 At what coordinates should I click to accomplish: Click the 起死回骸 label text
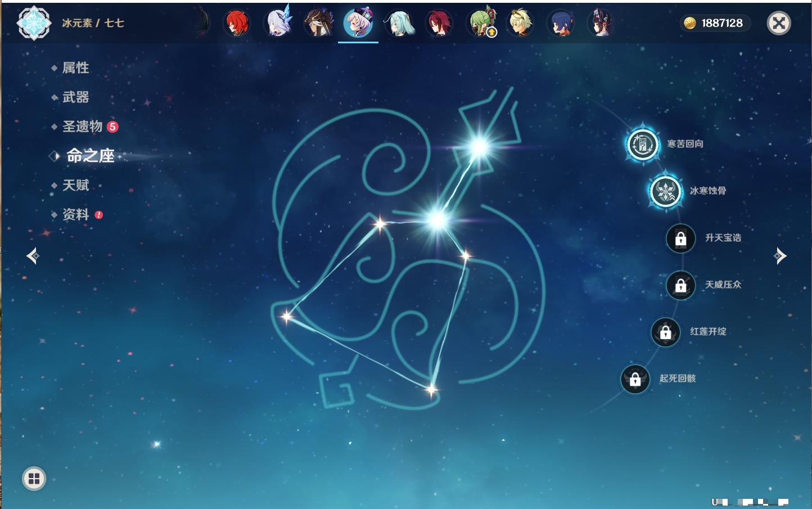click(x=678, y=379)
